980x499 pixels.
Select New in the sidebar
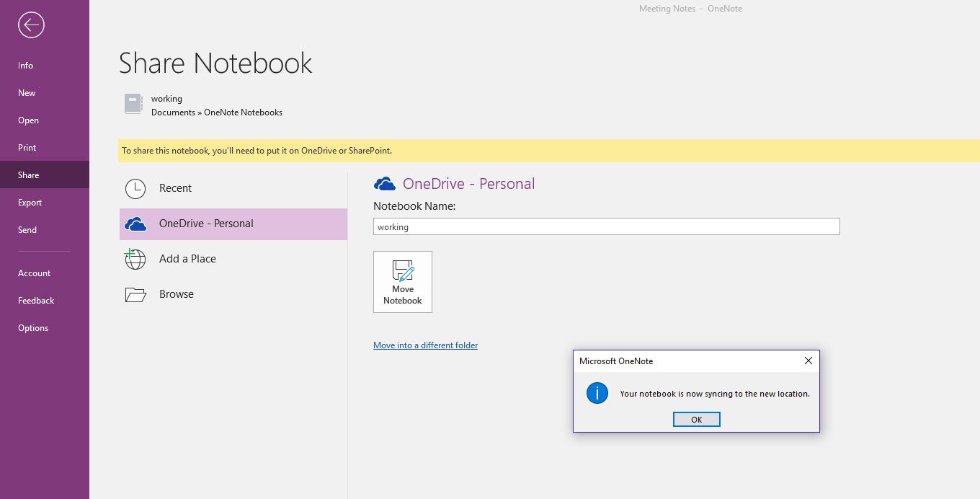[27, 93]
